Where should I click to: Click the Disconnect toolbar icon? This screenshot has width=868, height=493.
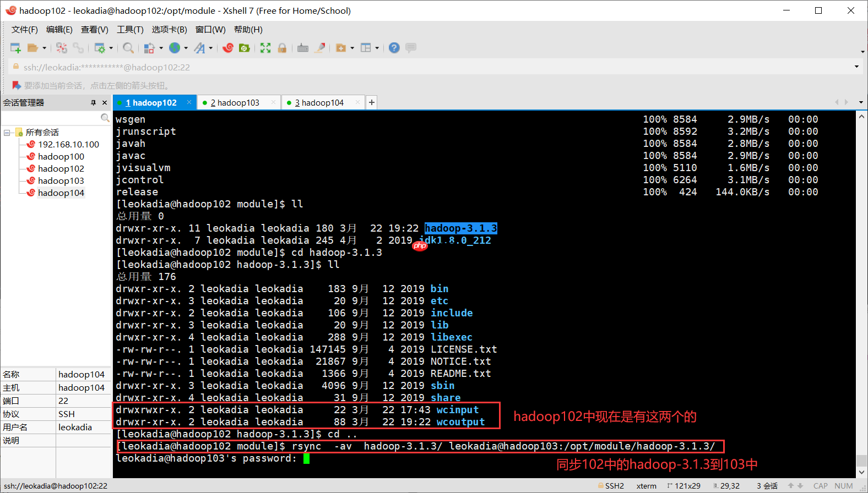(x=62, y=48)
